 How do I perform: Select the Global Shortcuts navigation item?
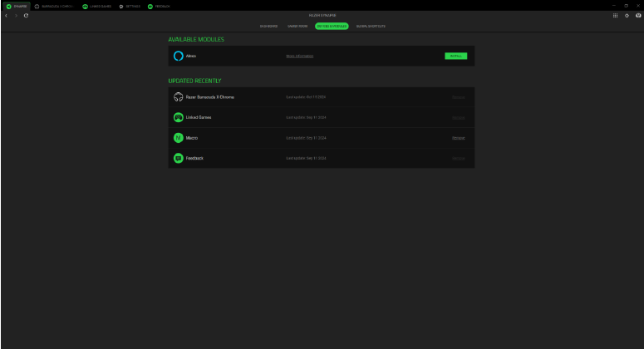(x=371, y=27)
